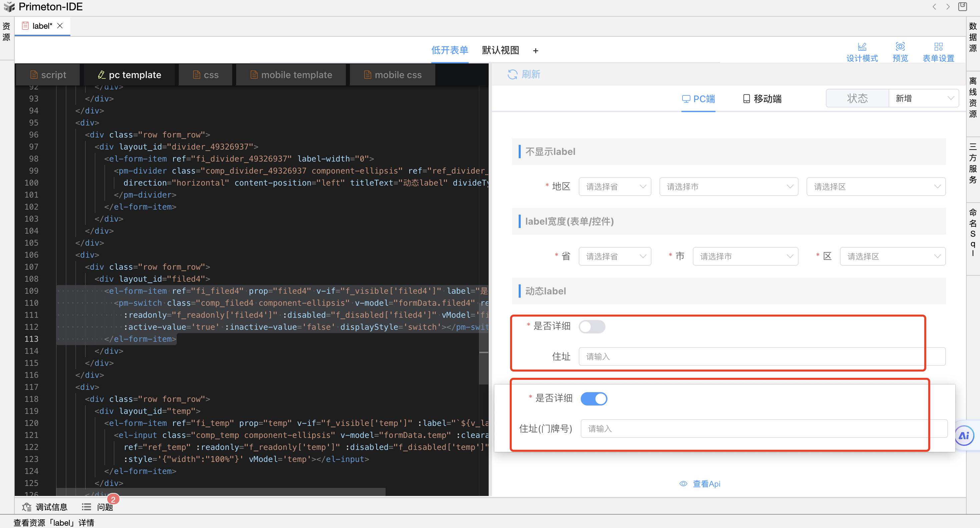980x528 pixels.
Task: Click the floating Ai assistant icon
Action: click(x=964, y=436)
